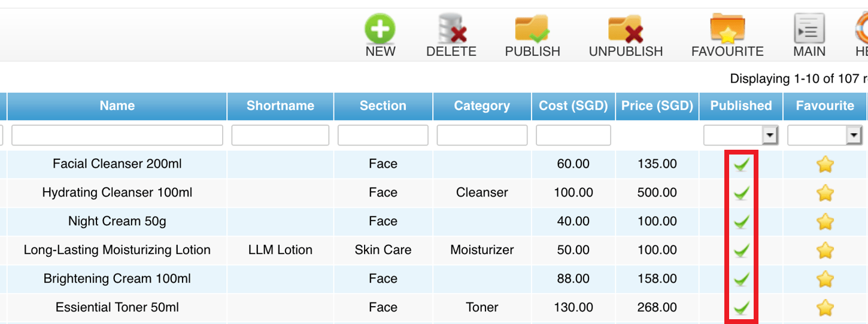Toggle published checkmark for Hydrating Cleanser 100ml

tap(742, 193)
